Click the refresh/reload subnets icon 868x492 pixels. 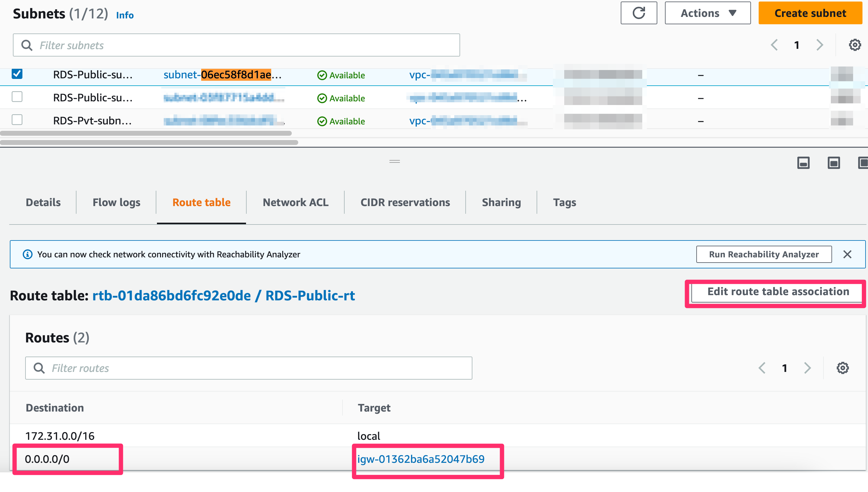(x=639, y=13)
